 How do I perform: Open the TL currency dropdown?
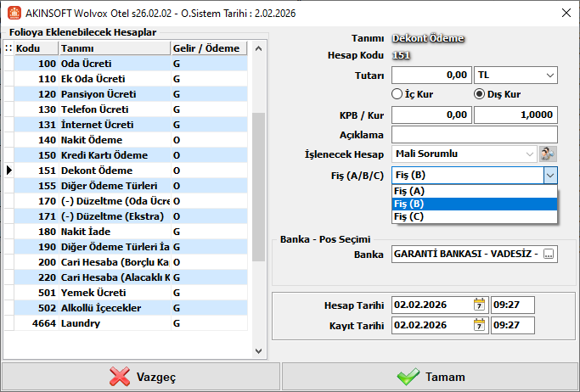(x=549, y=76)
